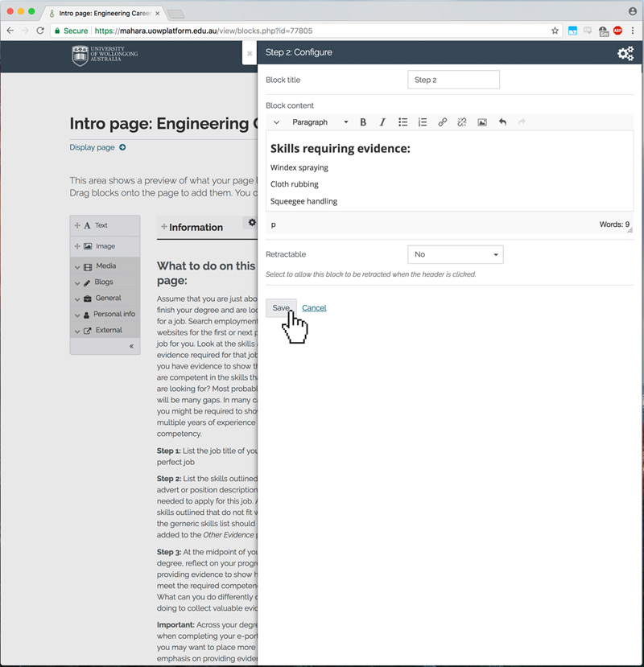
Task: Go back in the browser
Action: 10,31
